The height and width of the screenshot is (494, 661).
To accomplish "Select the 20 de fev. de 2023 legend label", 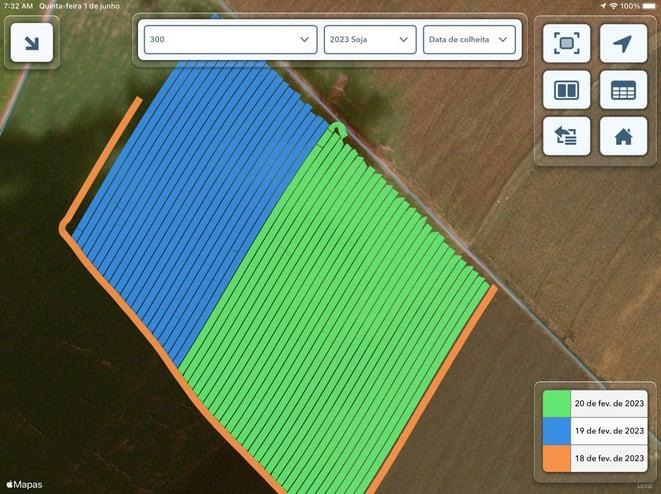I will point(608,404).
